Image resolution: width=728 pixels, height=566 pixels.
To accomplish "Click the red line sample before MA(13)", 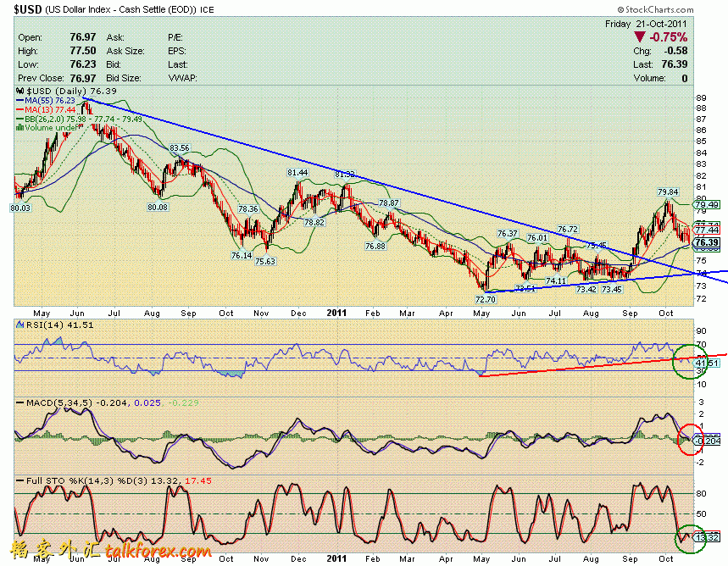I will pyautogui.click(x=20, y=109).
